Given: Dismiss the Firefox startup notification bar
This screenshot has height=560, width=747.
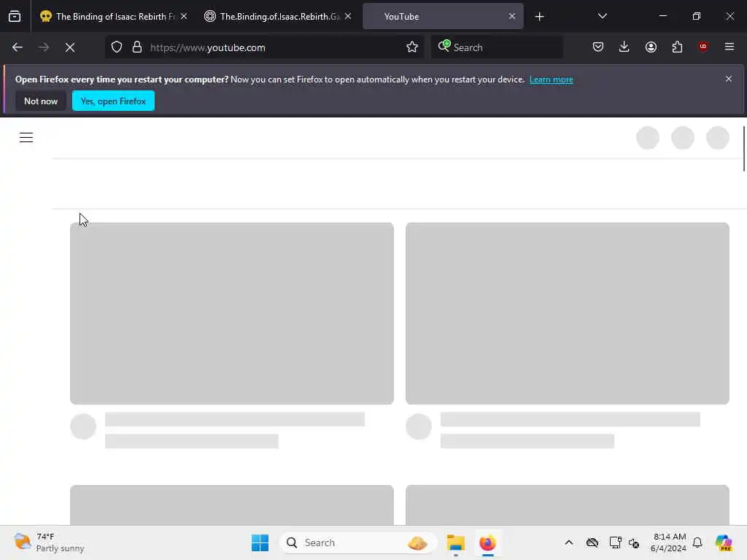Looking at the screenshot, I should [x=729, y=79].
